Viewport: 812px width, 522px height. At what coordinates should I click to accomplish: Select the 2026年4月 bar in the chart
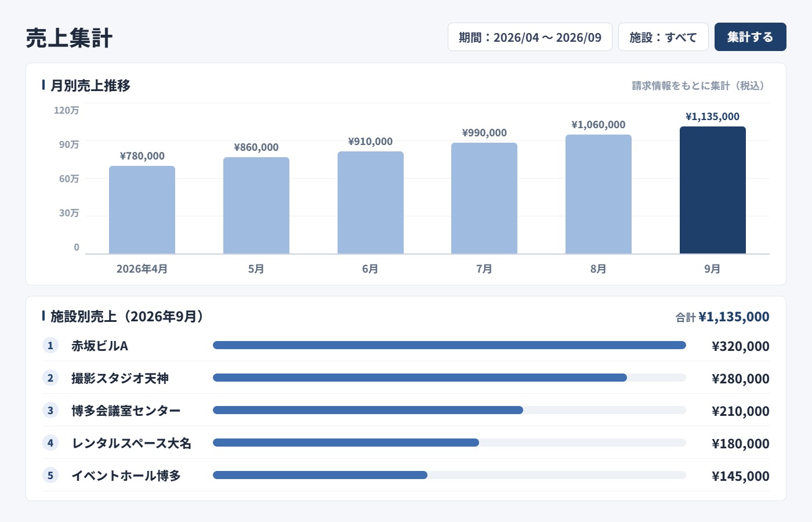[142, 210]
